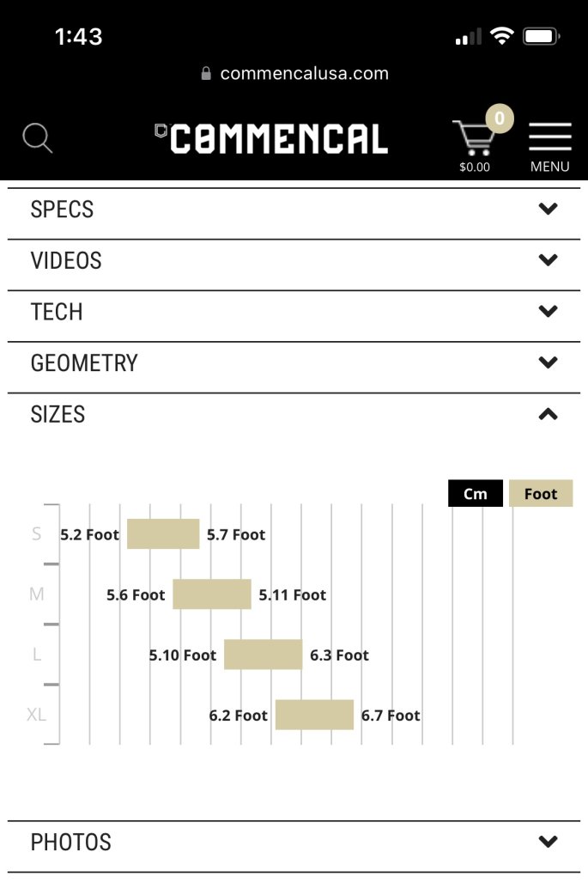Expand the VIDEOS section chevron
Viewport: 588px width, 883px height.
pyautogui.click(x=548, y=260)
